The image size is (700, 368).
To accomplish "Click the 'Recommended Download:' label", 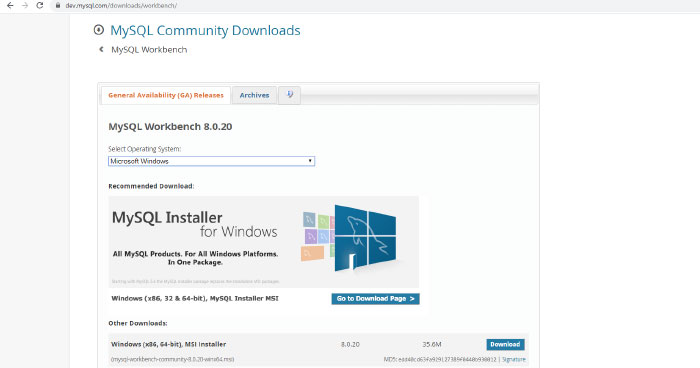I will click(x=151, y=186).
